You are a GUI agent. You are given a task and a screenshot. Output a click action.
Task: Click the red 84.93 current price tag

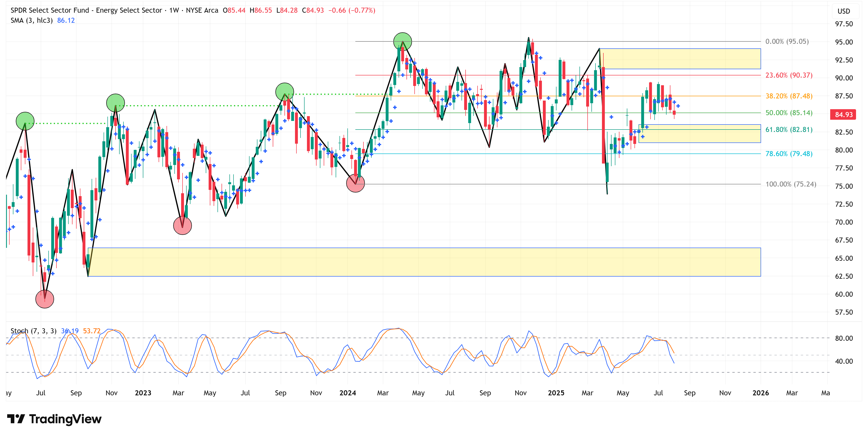(x=843, y=115)
